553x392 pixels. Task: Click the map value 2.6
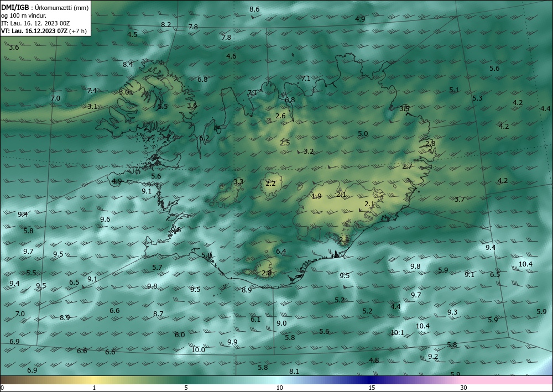pos(280,116)
